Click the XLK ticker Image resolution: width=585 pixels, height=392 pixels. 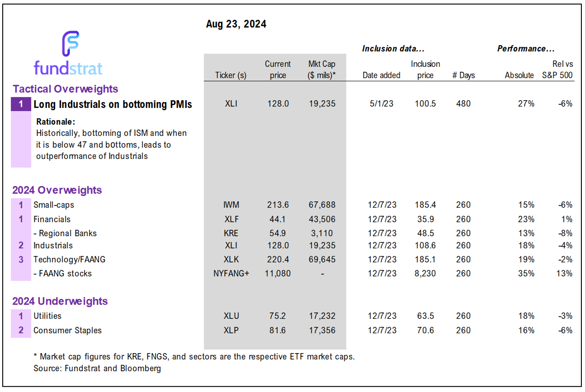231,260
